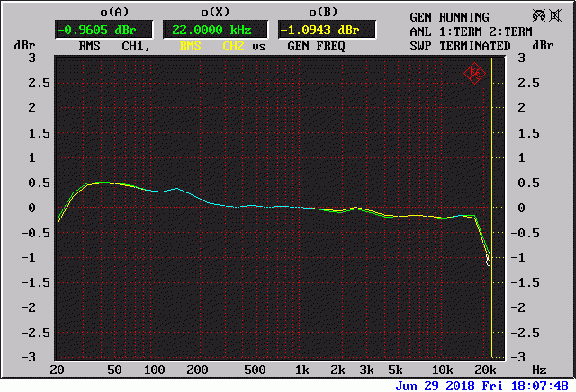The image size is (576, 392).
Task: Select the o(X) readout 22.0000 kHz
Action: click(x=215, y=30)
